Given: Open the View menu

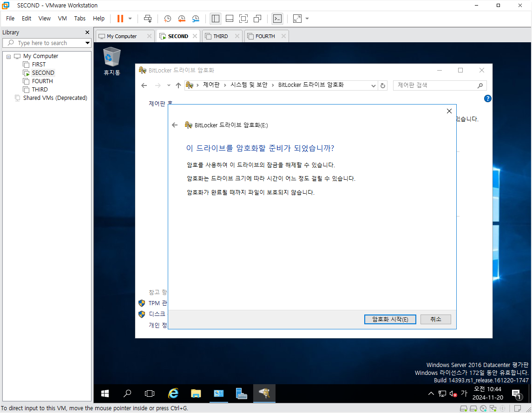Looking at the screenshot, I should (45, 18).
